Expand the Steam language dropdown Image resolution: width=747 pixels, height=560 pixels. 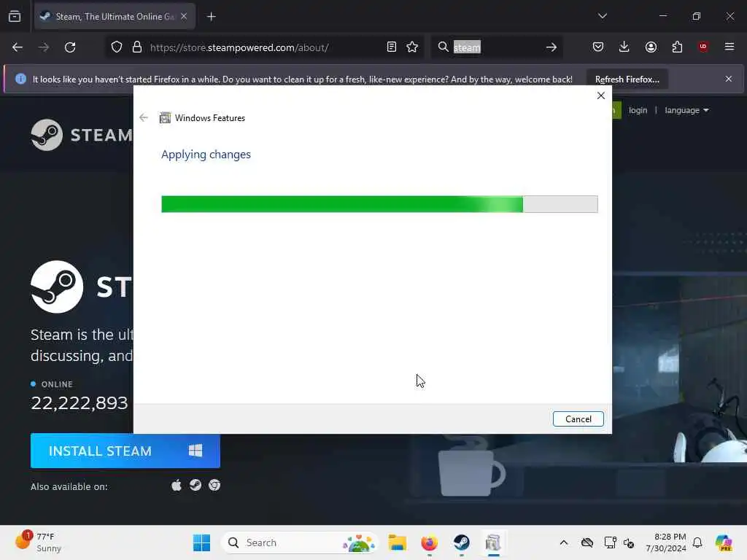click(x=686, y=110)
